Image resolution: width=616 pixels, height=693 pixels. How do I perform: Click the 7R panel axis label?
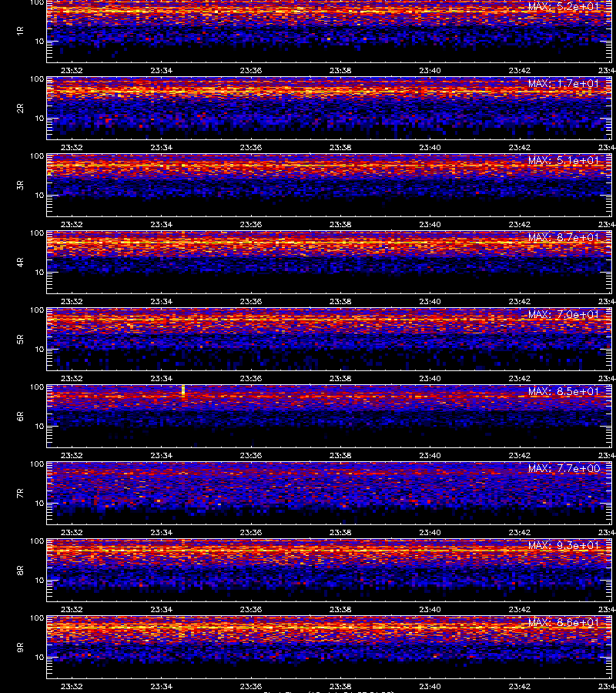coord(20,494)
